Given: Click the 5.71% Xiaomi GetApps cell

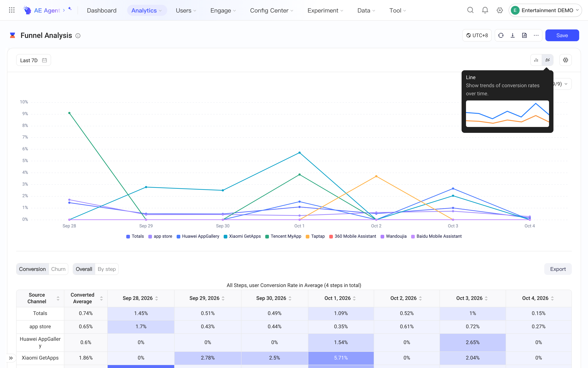Looking at the screenshot, I should click(x=341, y=358).
